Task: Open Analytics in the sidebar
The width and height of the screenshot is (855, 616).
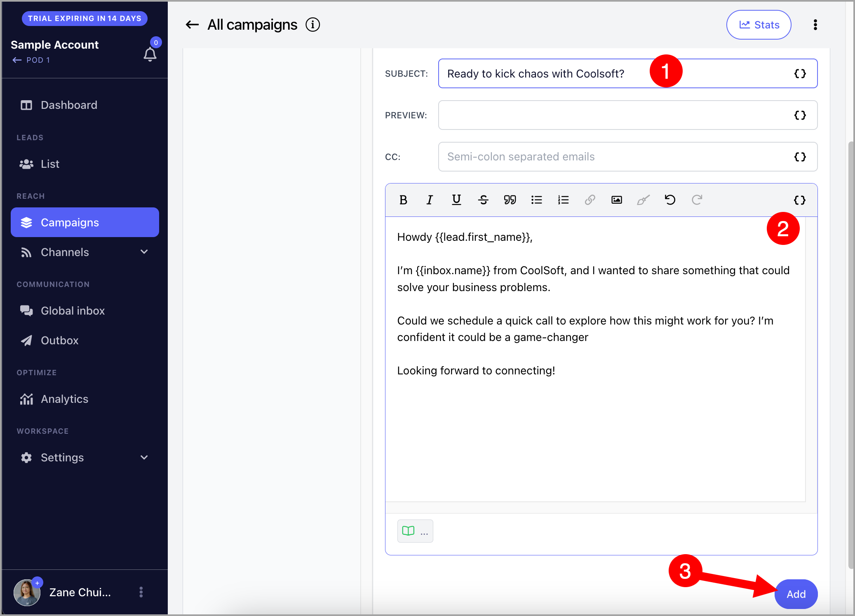Action: (x=85, y=399)
